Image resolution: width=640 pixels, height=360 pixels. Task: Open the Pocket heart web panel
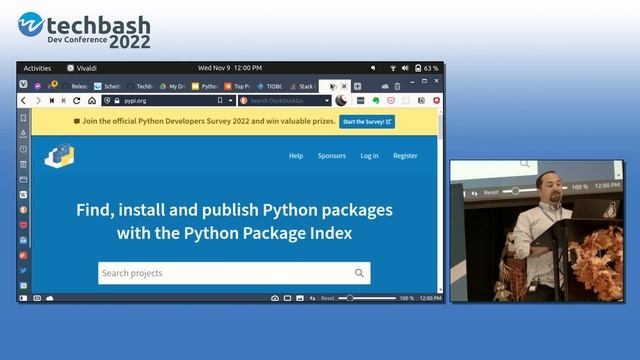click(23, 225)
